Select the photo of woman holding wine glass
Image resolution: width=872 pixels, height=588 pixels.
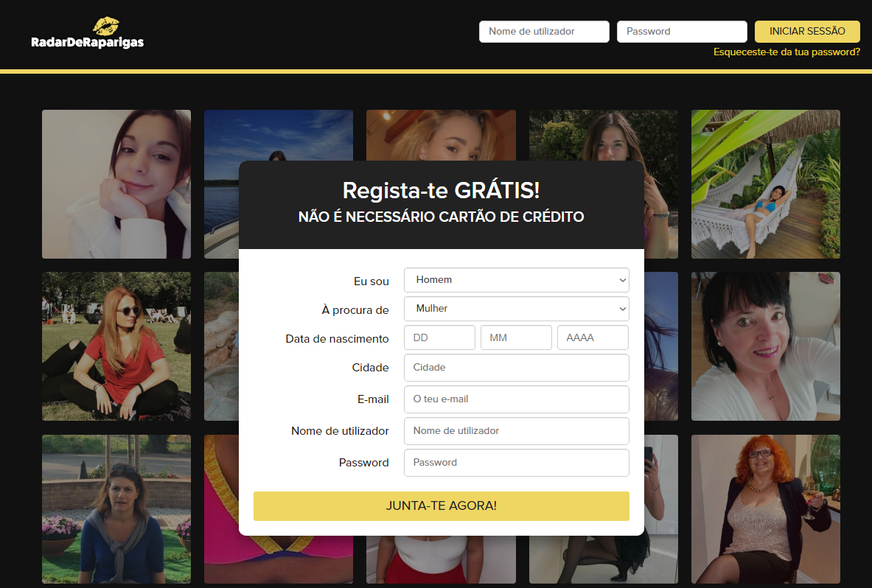(x=765, y=508)
